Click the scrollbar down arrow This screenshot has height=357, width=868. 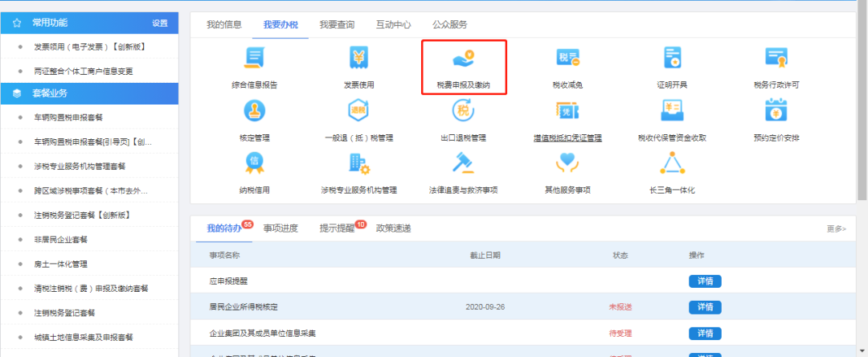[x=862, y=351]
